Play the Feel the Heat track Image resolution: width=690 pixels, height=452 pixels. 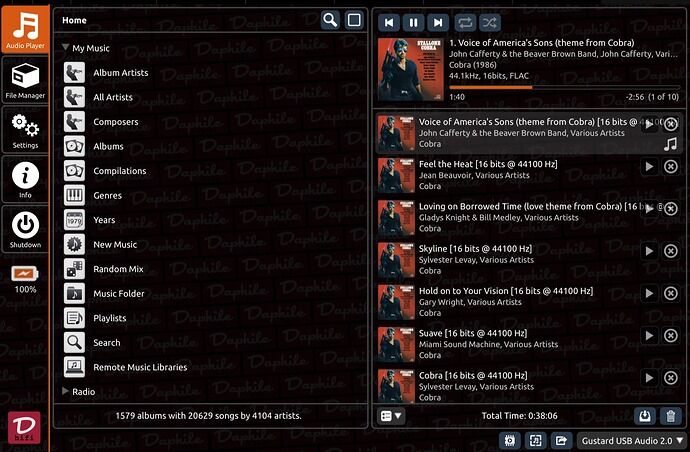pyautogui.click(x=649, y=167)
